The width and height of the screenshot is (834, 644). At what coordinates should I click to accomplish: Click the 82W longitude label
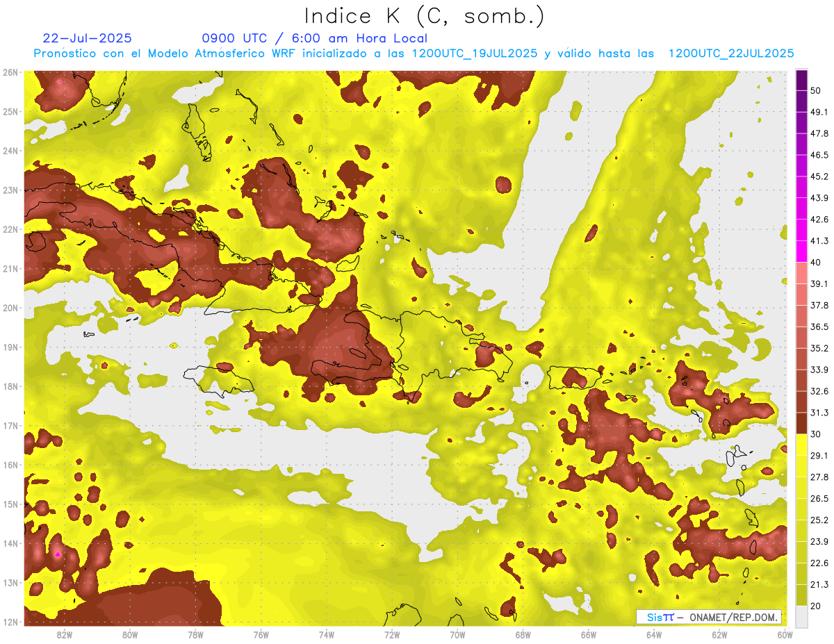click(64, 634)
